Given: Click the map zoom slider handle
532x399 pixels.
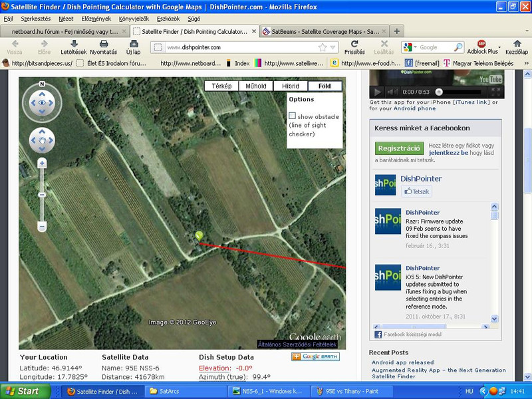Looking at the screenshot, I should 42,195.
